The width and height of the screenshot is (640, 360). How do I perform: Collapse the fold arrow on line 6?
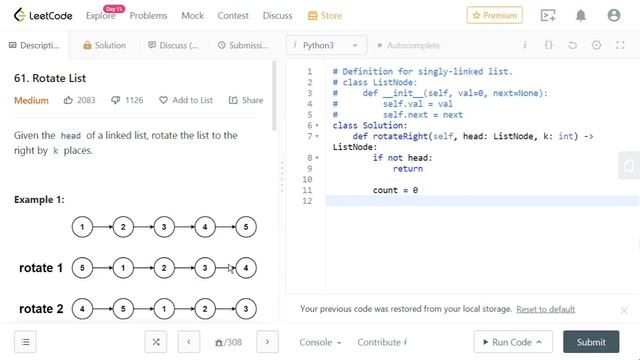[317, 126]
